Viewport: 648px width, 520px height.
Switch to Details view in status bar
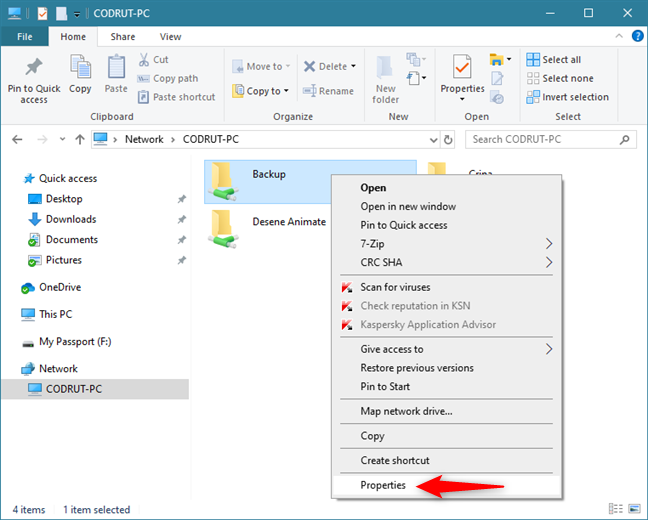616,509
